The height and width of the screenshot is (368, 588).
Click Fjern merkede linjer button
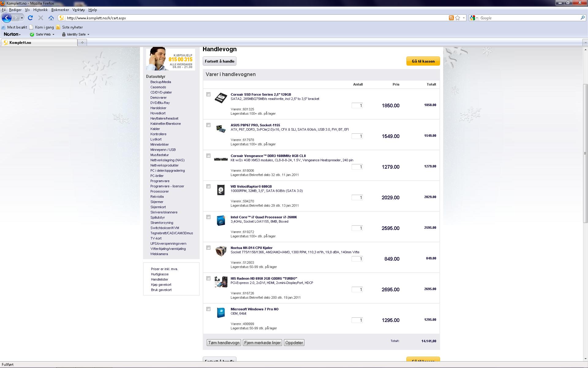[x=262, y=343]
